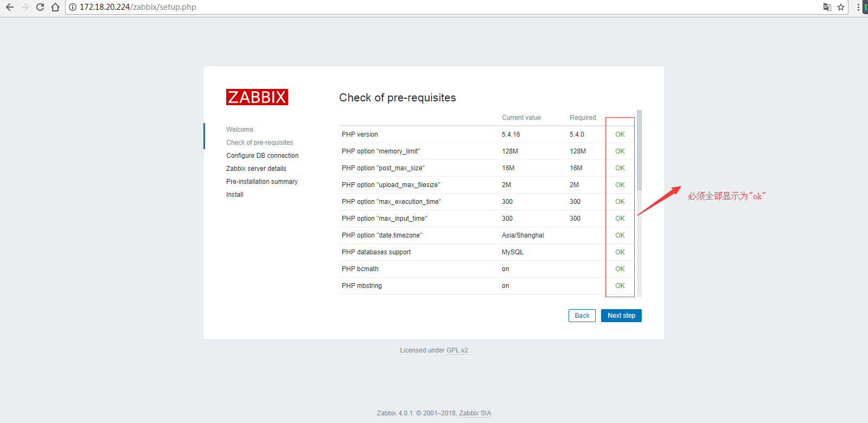Viewport: 868px width, 423px height.
Task: Click the ZABBIX logo
Action: (257, 97)
